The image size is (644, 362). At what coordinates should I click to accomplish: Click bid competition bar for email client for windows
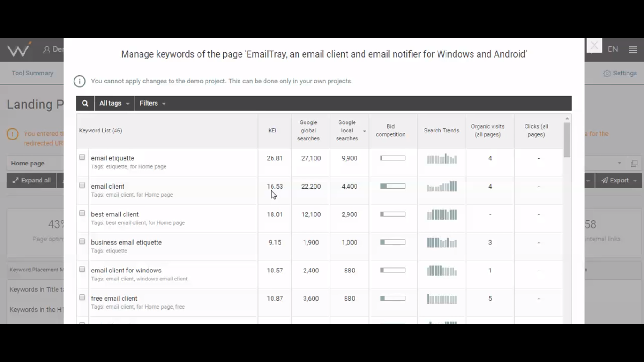tap(393, 270)
